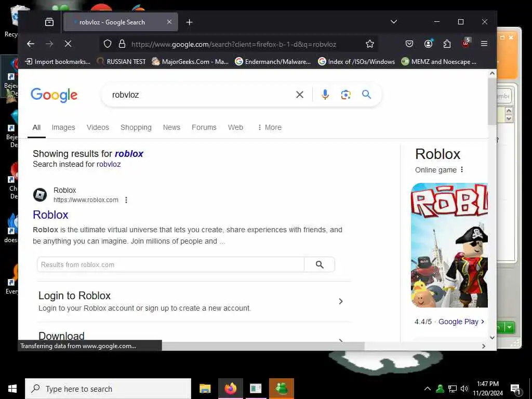Clear the Google search box

coord(300,95)
